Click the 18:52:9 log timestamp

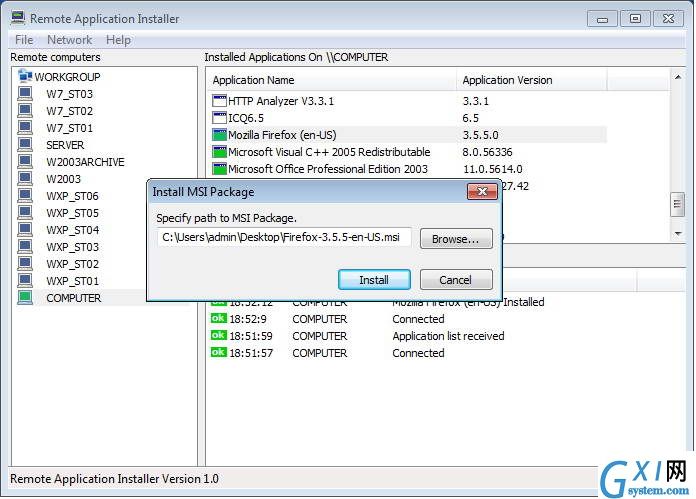[x=248, y=319]
